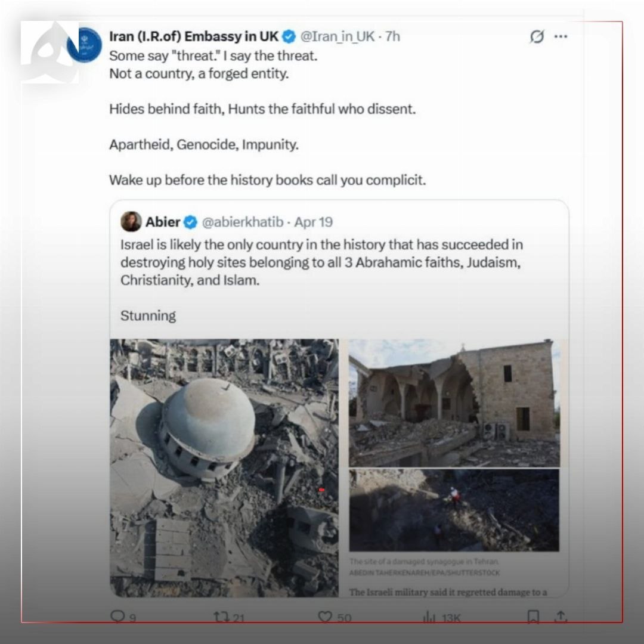Open the Apr 19 quoted tweet date
Image resolution: width=644 pixels, height=644 pixels.
(x=314, y=222)
